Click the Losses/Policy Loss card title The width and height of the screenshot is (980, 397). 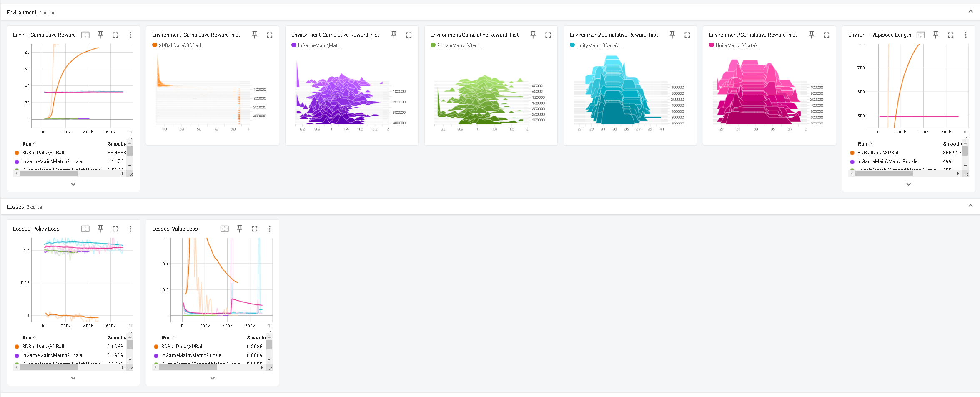(36, 229)
